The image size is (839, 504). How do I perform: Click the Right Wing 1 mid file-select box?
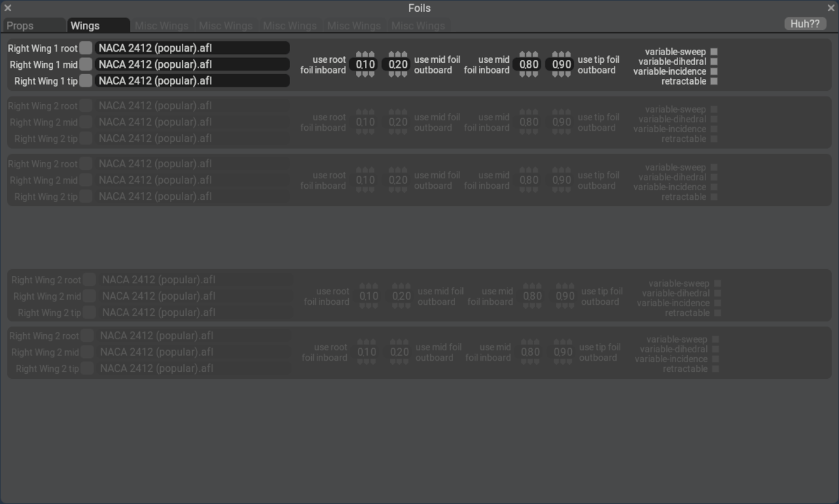(85, 64)
